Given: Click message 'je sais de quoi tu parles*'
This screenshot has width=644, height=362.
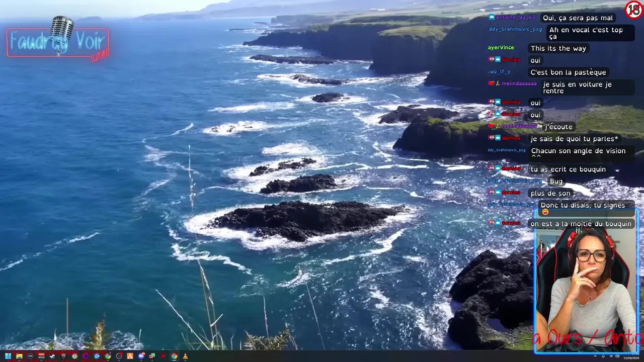Looking at the screenshot, I should click(x=574, y=139).
